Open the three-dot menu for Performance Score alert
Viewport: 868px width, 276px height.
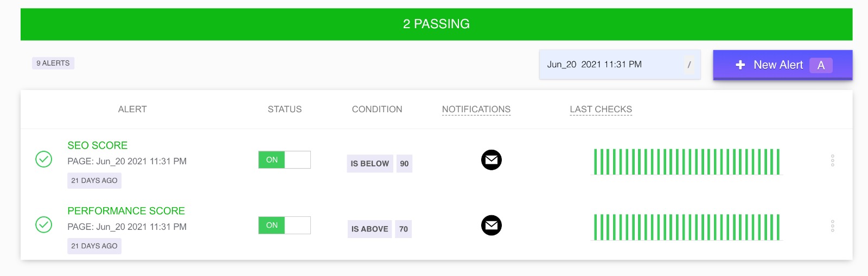(832, 226)
